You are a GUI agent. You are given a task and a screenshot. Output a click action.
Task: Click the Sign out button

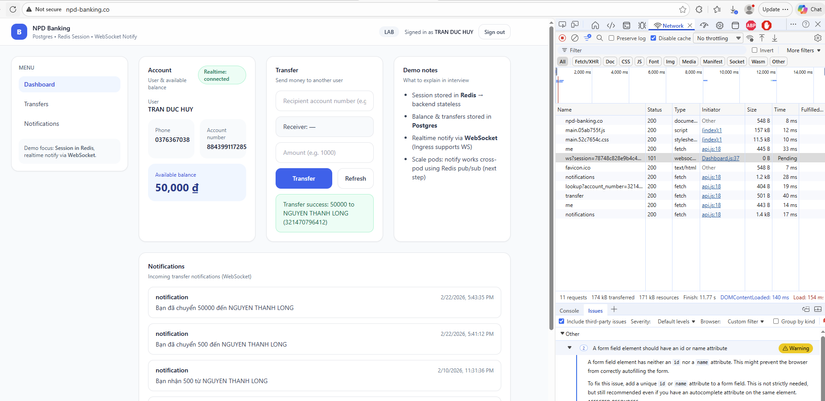pos(494,32)
